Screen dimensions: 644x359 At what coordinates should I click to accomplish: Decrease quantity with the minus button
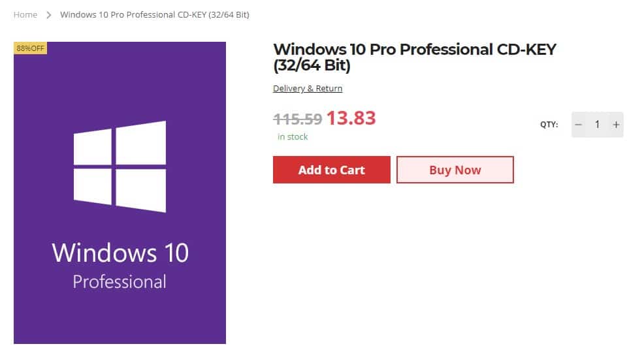click(x=578, y=125)
